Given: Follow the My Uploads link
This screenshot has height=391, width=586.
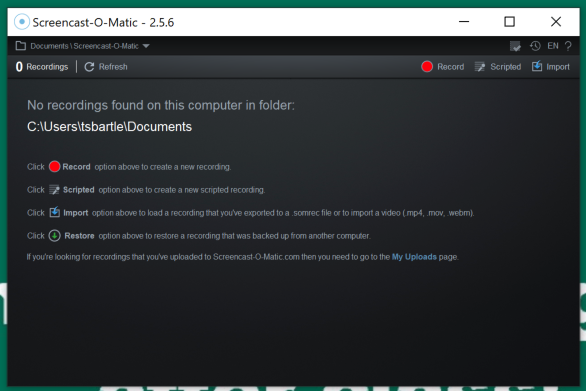Looking at the screenshot, I should [x=414, y=257].
